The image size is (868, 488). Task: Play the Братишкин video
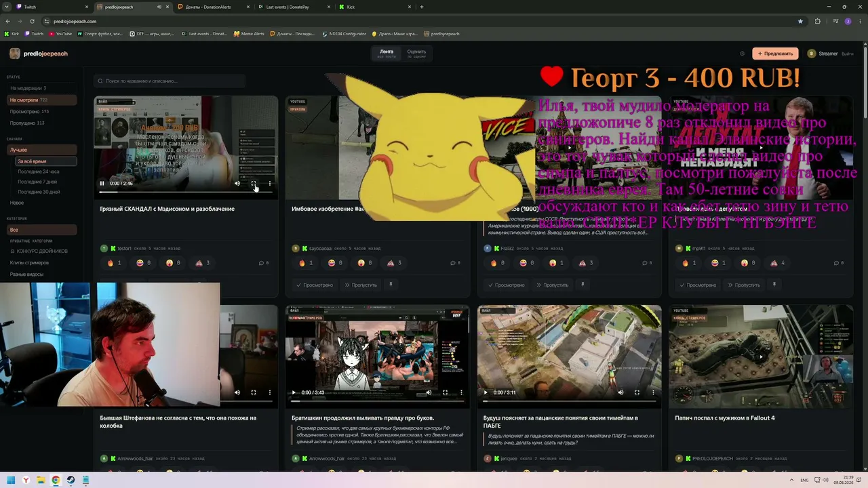(x=294, y=392)
